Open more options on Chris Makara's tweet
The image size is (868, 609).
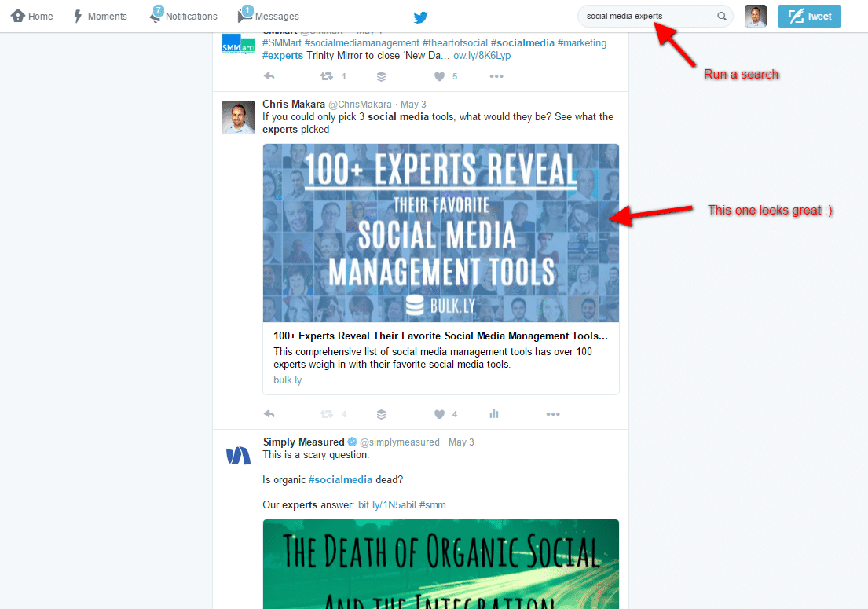tap(553, 414)
